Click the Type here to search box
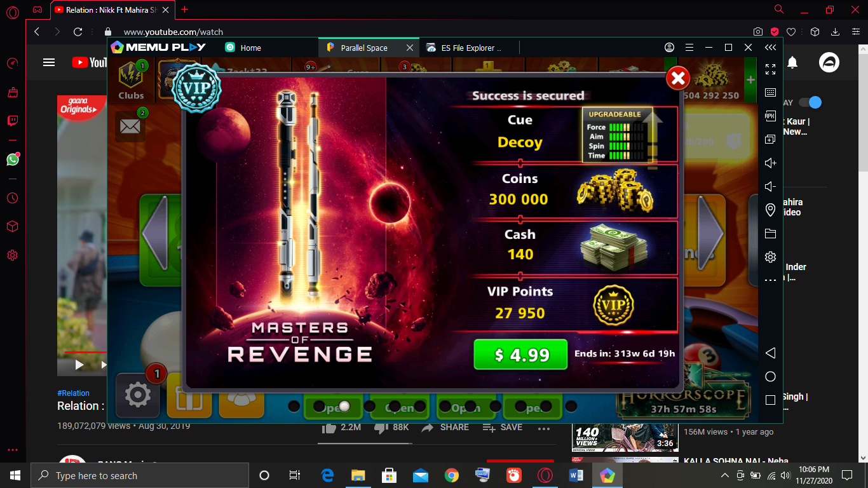Image resolution: width=868 pixels, height=488 pixels. (140, 475)
